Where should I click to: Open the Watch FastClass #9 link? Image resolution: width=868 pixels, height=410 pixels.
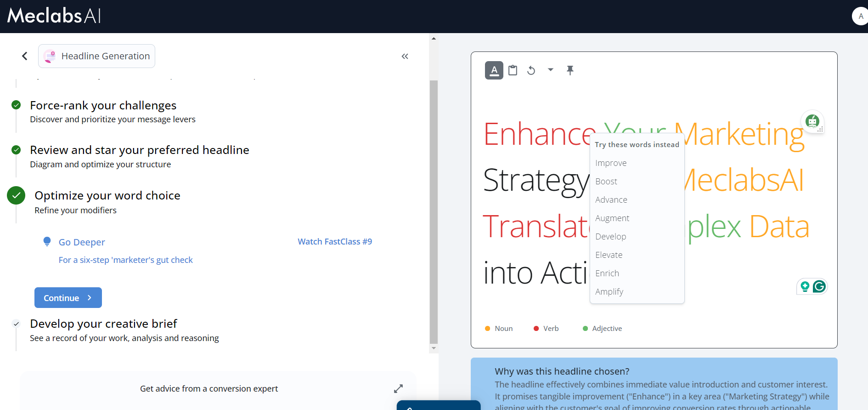point(335,242)
